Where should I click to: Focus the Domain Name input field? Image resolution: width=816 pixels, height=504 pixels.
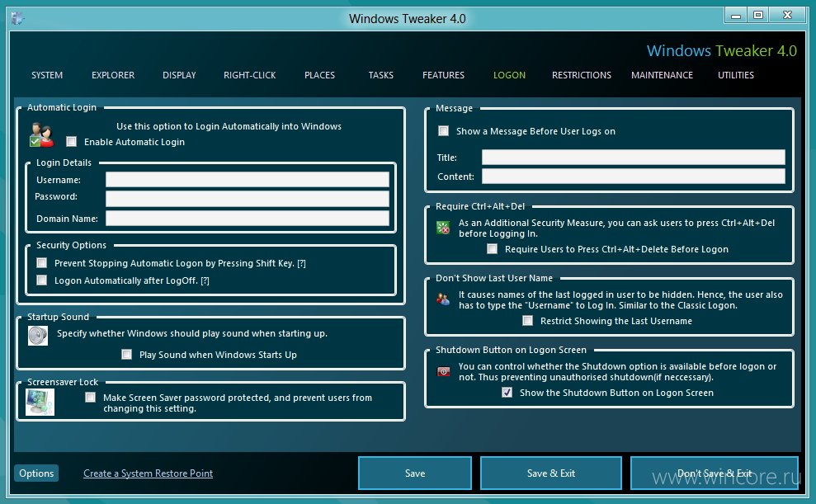(x=248, y=218)
